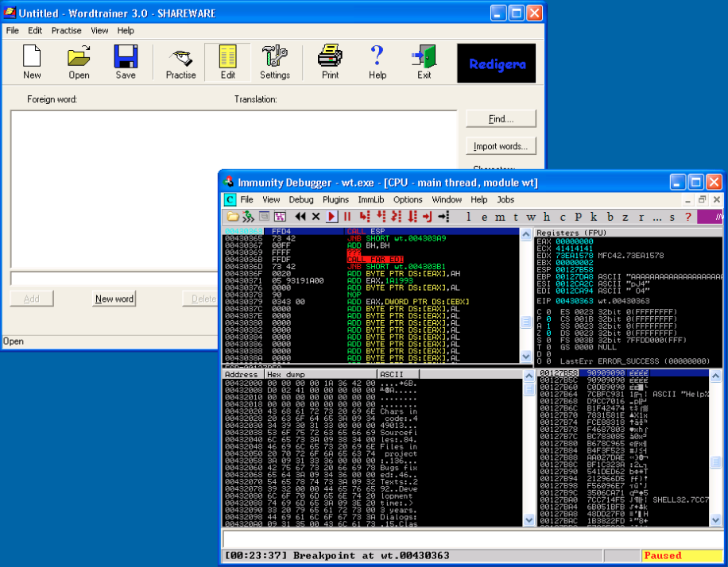This screenshot has height=567, width=728.
Task: Click the Exit door icon in Wordtrainer
Action: [x=424, y=62]
